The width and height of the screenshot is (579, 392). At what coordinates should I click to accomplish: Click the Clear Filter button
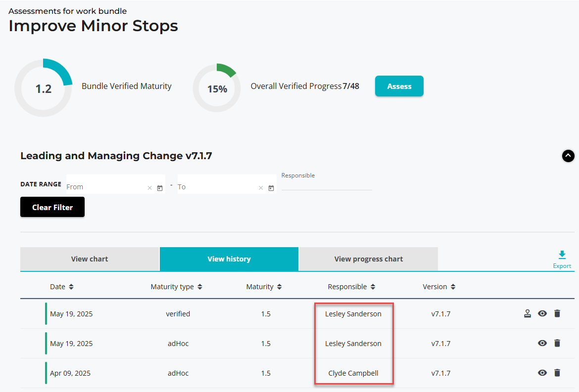click(52, 207)
